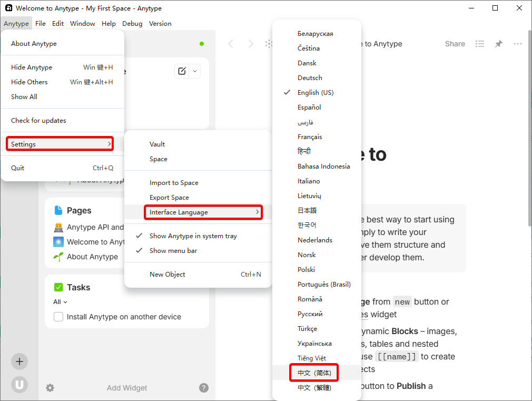Pin the page with the pin icon
The height and width of the screenshot is (401, 532).
(x=499, y=44)
